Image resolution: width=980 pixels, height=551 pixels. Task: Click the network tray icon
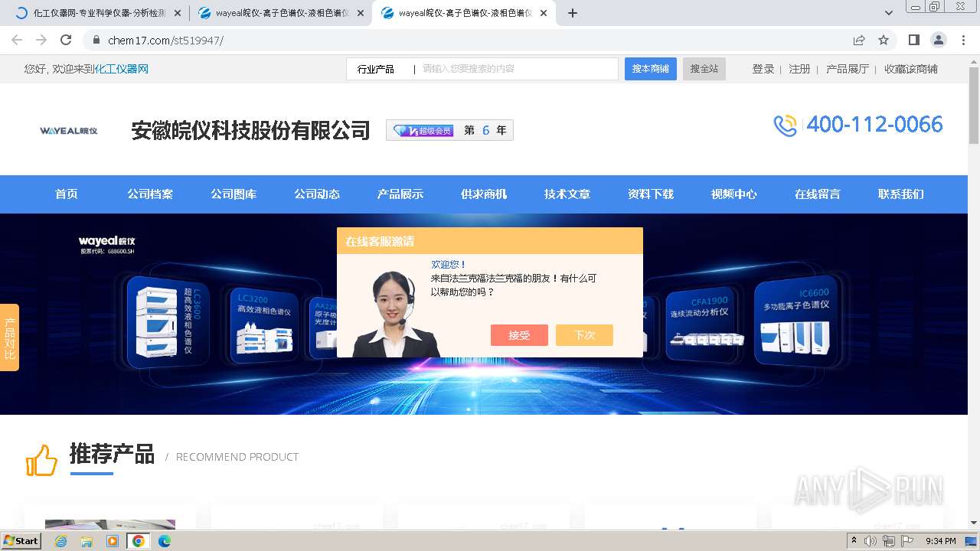click(x=889, y=541)
